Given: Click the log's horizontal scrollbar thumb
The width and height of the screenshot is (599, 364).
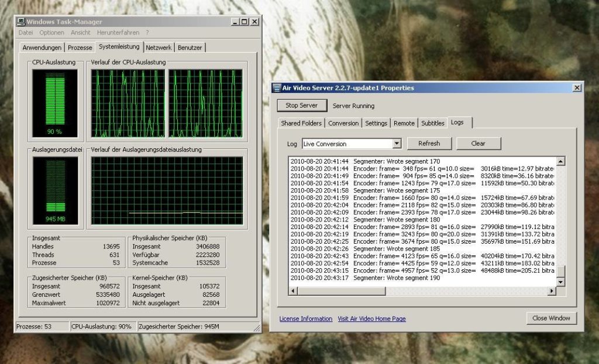Looking at the screenshot, I should click(342, 291).
